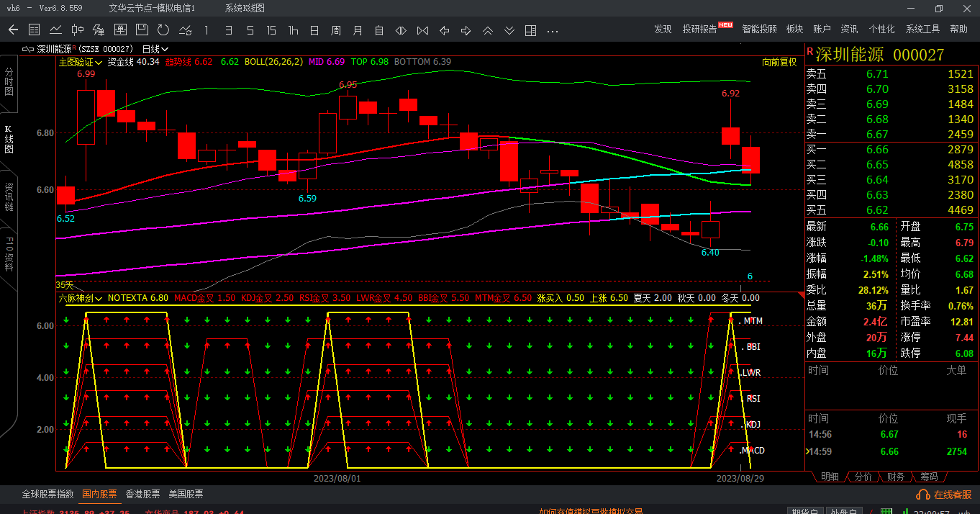
Task: Switch to 1-hour period 1h
Action: pos(293,30)
